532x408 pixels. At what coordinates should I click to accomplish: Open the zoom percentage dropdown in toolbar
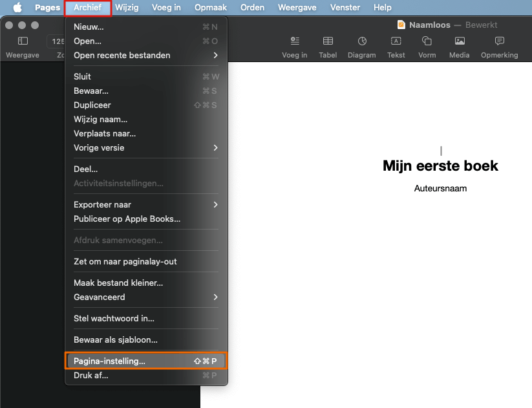pyautogui.click(x=56, y=41)
